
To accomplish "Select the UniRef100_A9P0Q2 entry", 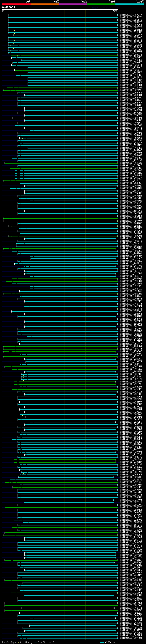I will click(x=131, y=562).
